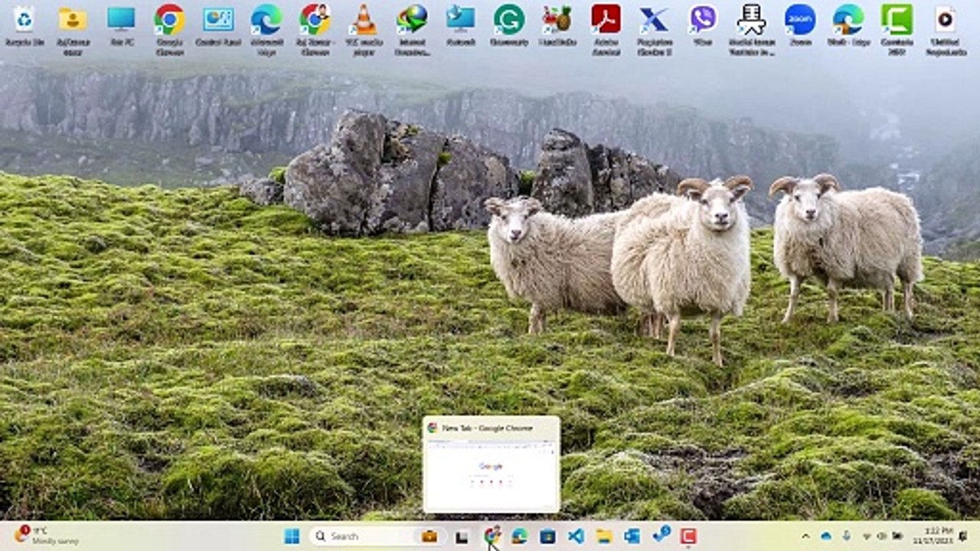Click the microphone tray icon

tap(846, 536)
